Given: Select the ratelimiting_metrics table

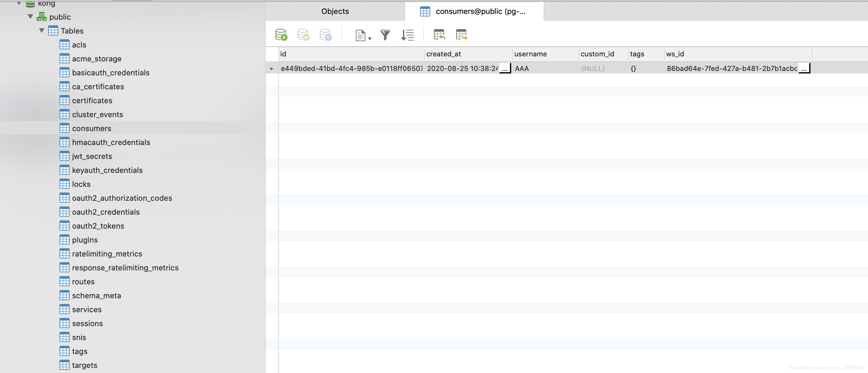Looking at the screenshot, I should [107, 254].
